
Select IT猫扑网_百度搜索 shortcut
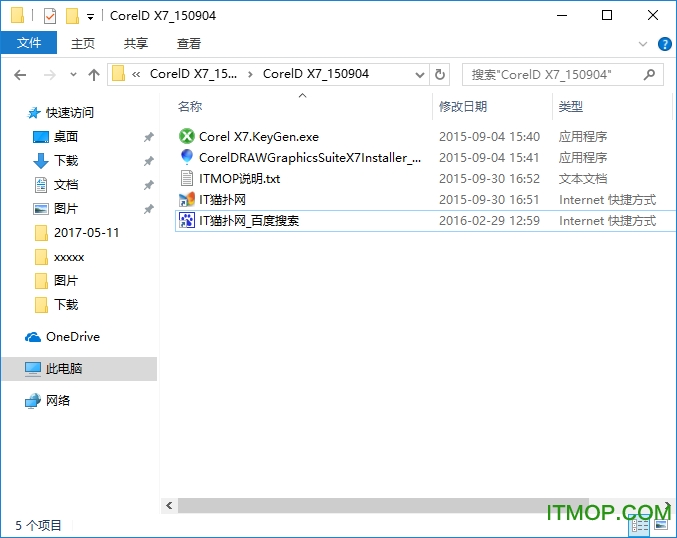249,221
